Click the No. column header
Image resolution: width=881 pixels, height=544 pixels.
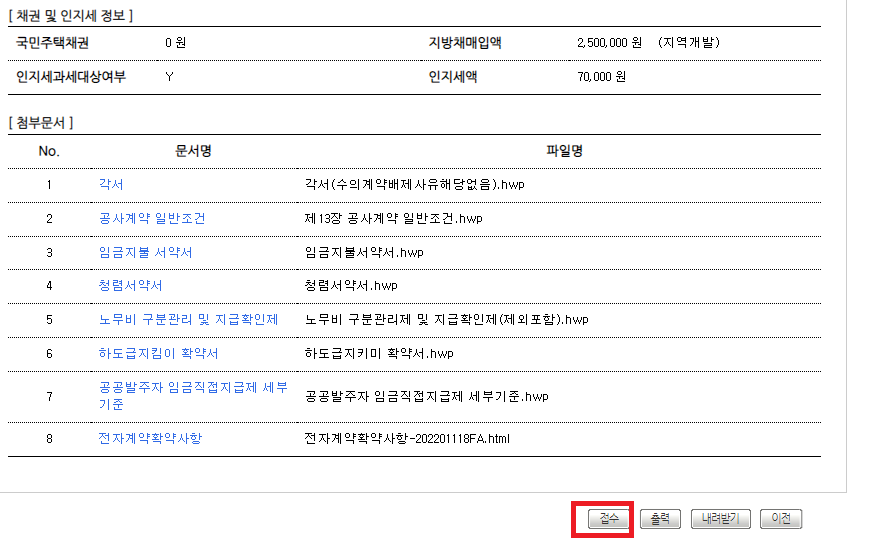pos(49,151)
